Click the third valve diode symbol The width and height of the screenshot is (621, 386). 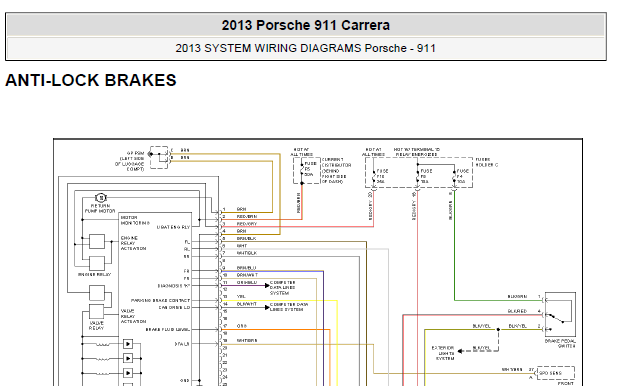tap(128, 373)
